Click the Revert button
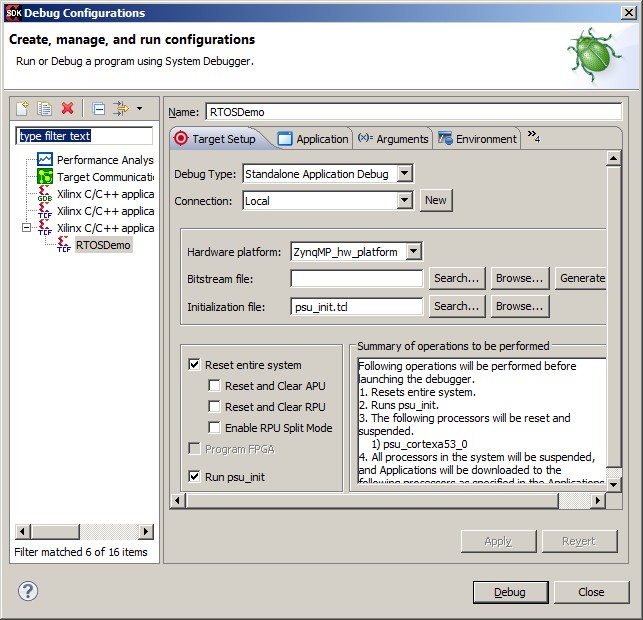This screenshot has height=620, width=643. [579, 541]
